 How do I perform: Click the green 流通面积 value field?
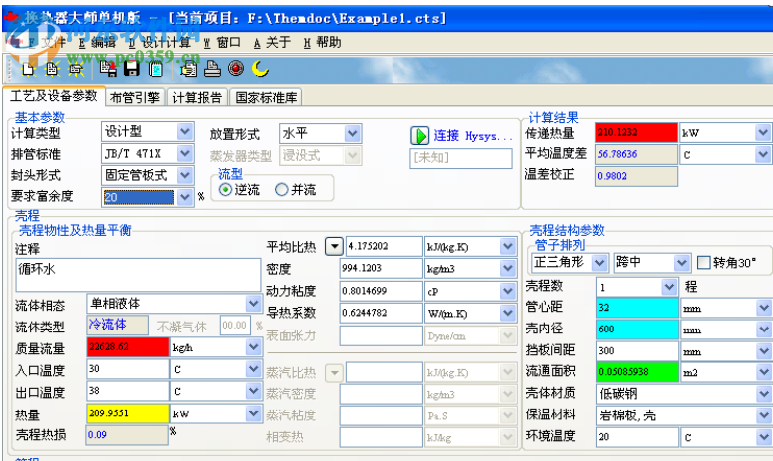click(637, 372)
